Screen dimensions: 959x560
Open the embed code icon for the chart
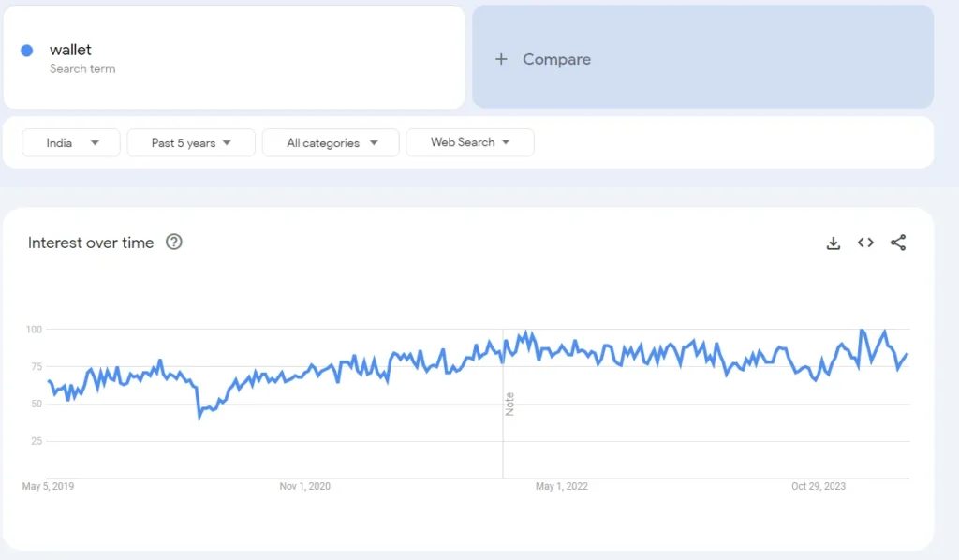coord(864,243)
